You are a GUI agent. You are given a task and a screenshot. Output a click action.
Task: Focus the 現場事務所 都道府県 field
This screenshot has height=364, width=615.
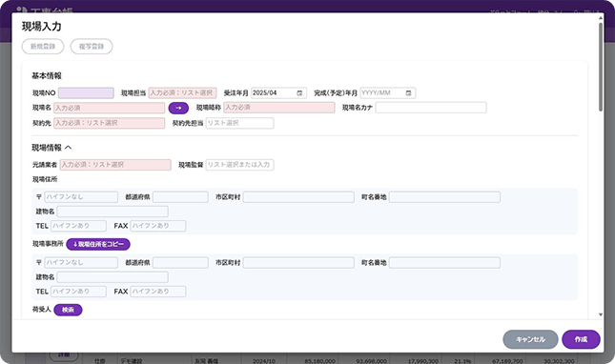click(180, 263)
